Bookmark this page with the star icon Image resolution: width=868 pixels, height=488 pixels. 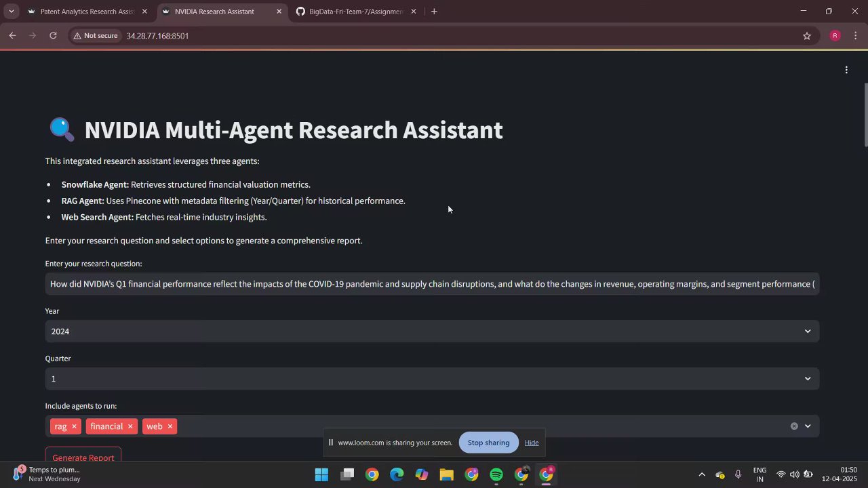(x=807, y=36)
